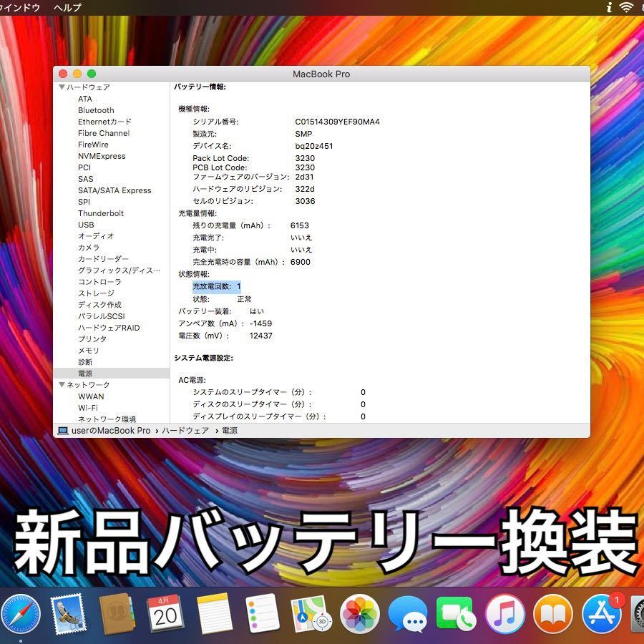Select SPI in the sidebar
This screenshot has width=644, height=644.
(84, 202)
